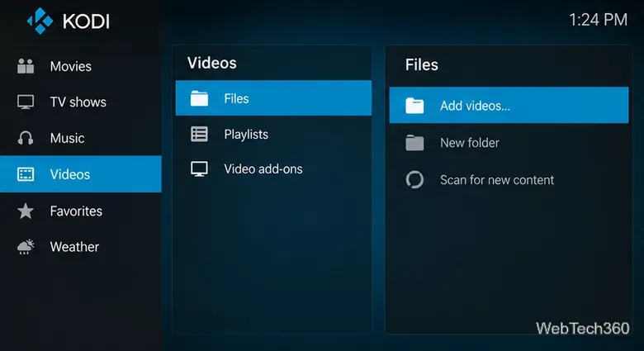Viewport: 644px width, 351px height.
Task: Go to TV shows section
Action: 78,102
